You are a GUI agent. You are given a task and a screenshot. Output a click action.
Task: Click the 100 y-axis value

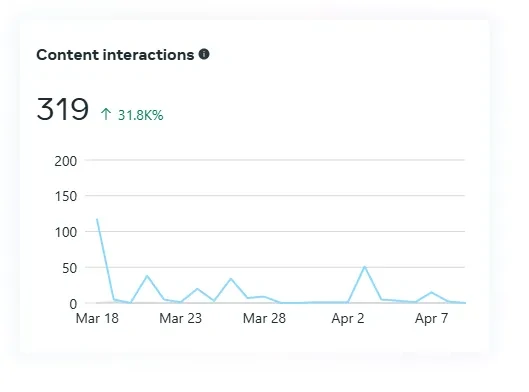point(66,232)
